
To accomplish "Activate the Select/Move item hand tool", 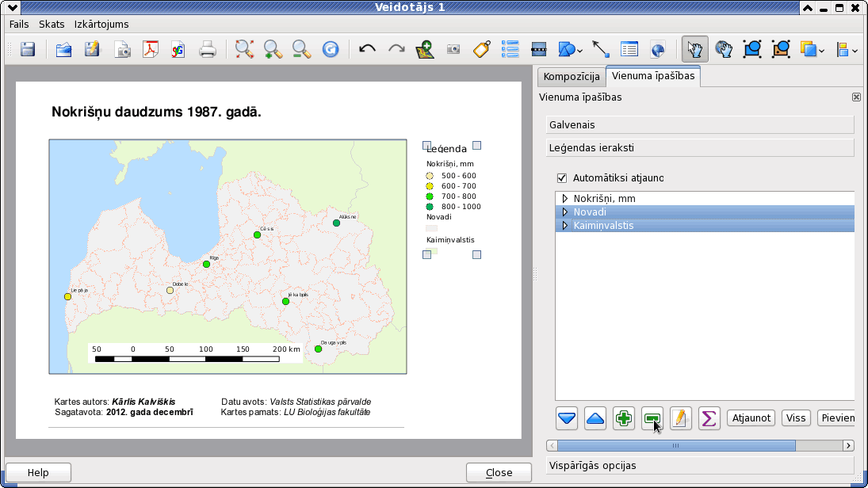I will click(694, 50).
